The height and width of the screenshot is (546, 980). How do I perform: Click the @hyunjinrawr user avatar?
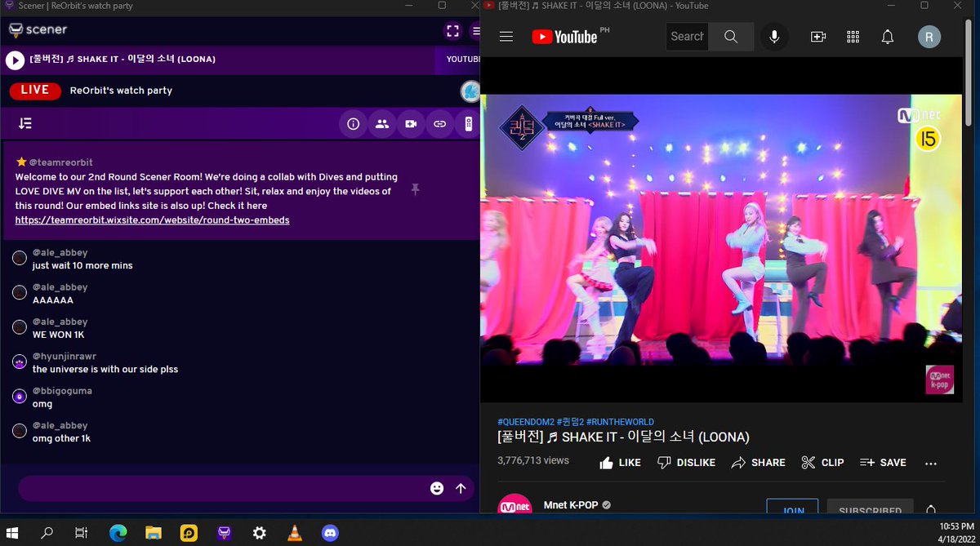point(20,362)
